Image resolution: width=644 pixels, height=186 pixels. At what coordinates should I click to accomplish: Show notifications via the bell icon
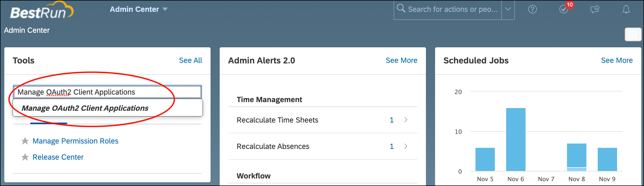[626, 9]
